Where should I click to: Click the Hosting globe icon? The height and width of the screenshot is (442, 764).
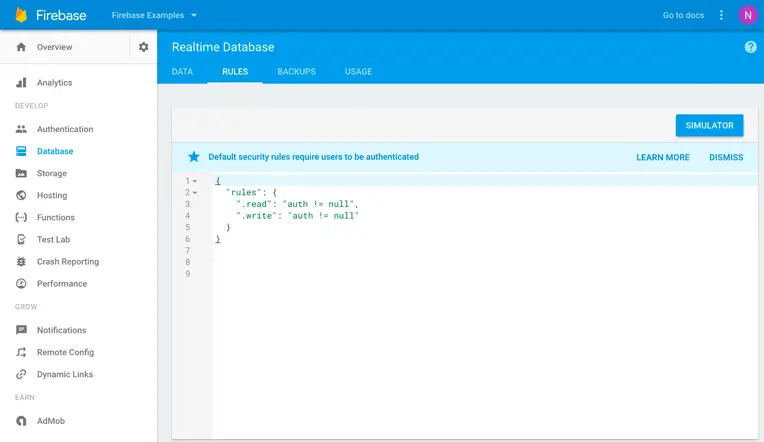[x=21, y=195]
